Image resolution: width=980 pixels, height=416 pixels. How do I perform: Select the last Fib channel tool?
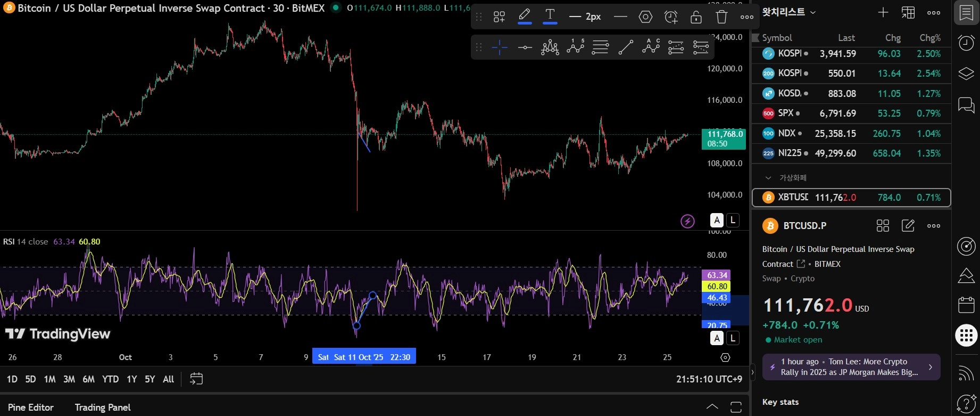click(701, 47)
